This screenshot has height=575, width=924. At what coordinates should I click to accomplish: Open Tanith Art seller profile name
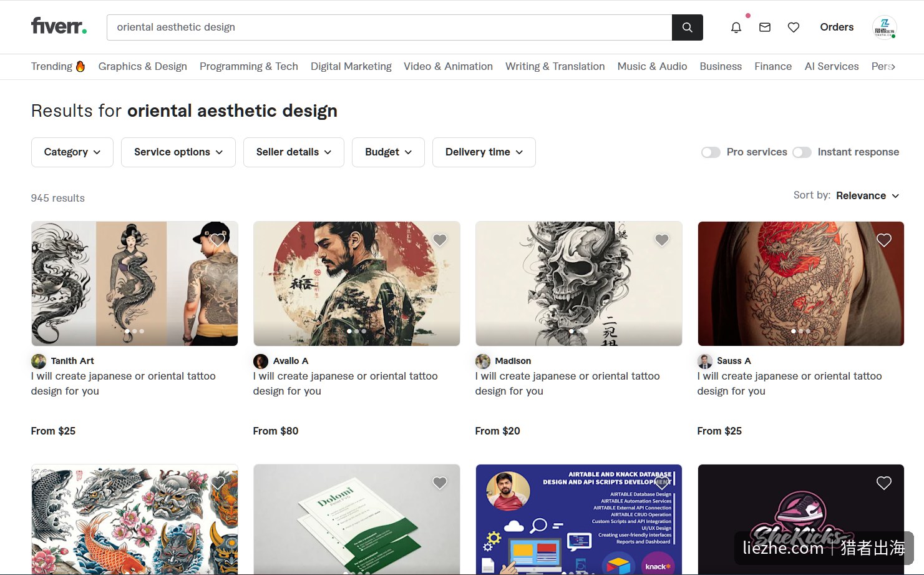click(72, 361)
